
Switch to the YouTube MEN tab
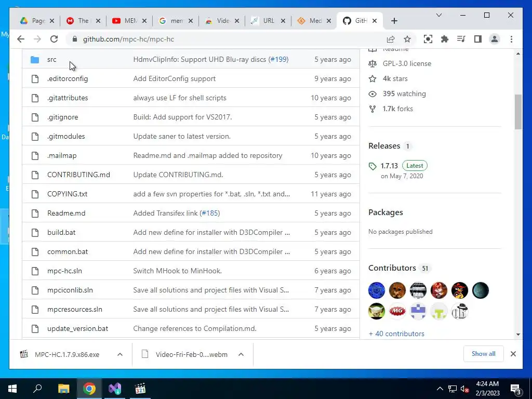[x=129, y=21]
